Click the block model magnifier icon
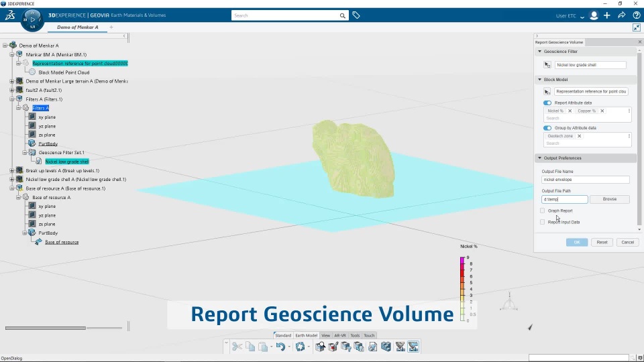 [320, 347]
